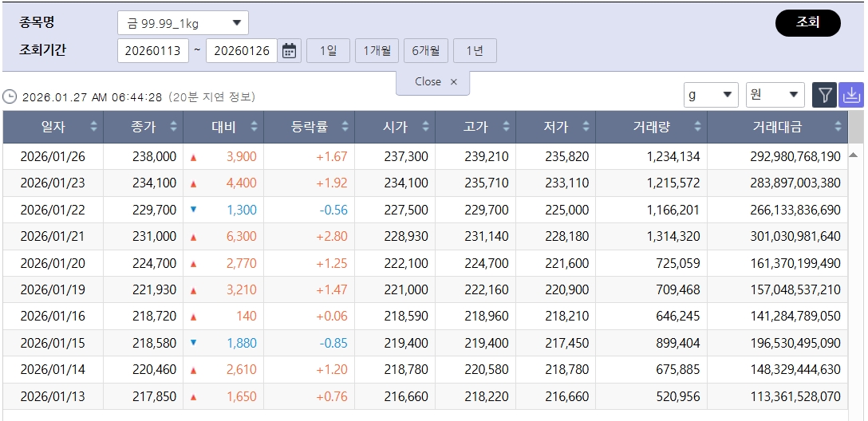This screenshot has height=421, width=868.
Task: Click the filter funnel icon
Action: (824, 95)
